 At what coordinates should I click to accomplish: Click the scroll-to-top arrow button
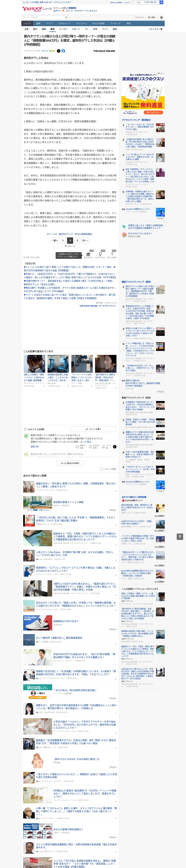[x=180, y=536]
